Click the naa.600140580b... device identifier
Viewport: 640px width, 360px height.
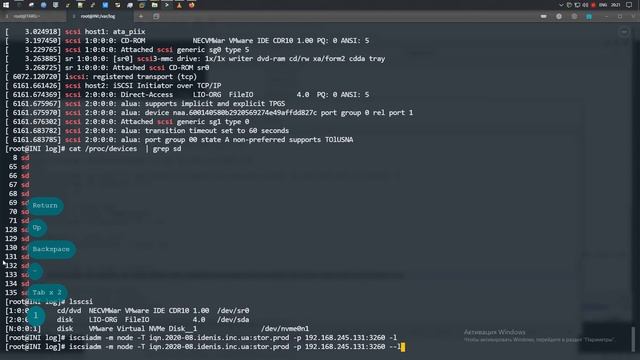(x=244, y=113)
